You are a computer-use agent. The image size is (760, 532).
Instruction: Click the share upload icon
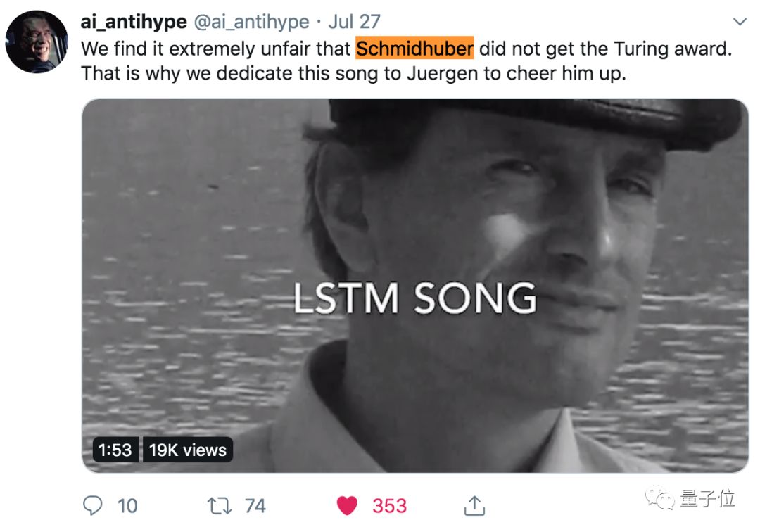[474, 505]
